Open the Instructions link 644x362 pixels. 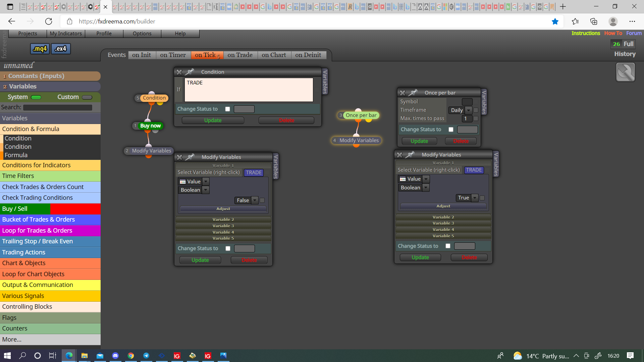(x=586, y=33)
